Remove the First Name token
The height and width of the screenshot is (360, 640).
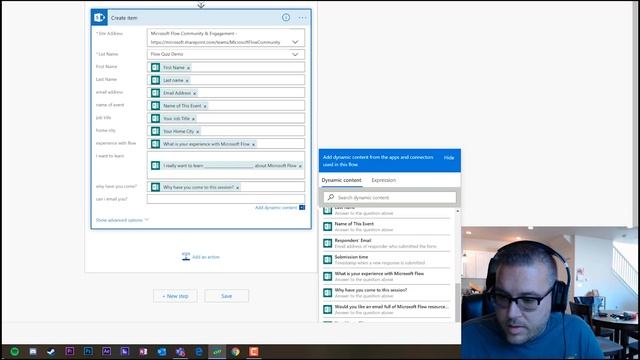(x=188, y=68)
